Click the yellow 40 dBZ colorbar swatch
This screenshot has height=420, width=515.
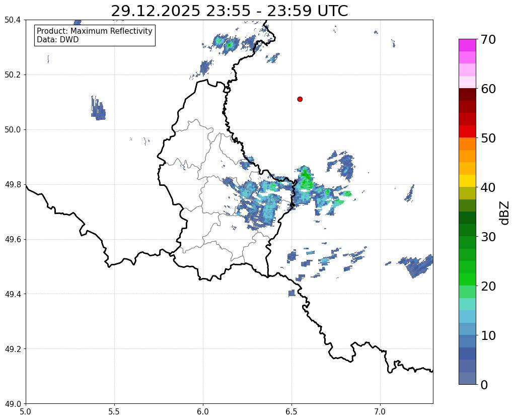pyautogui.click(x=467, y=181)
